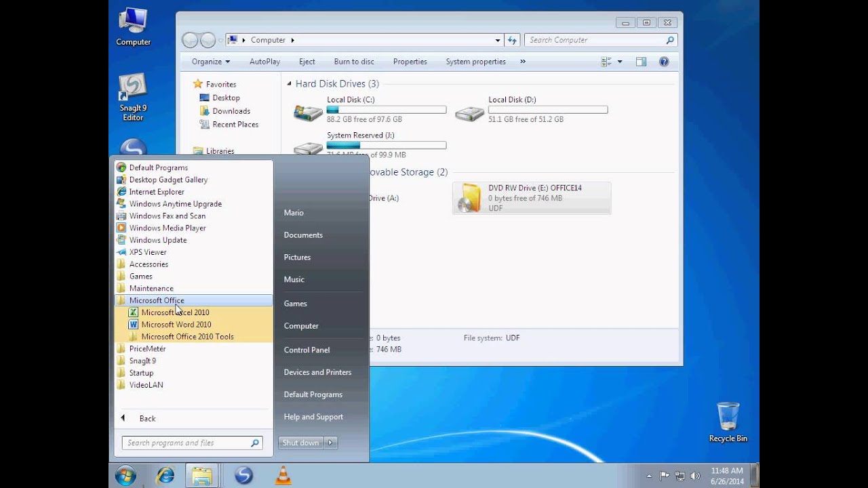
Task: Open the Shut down options arrow
Action: [x=330, y=443]
